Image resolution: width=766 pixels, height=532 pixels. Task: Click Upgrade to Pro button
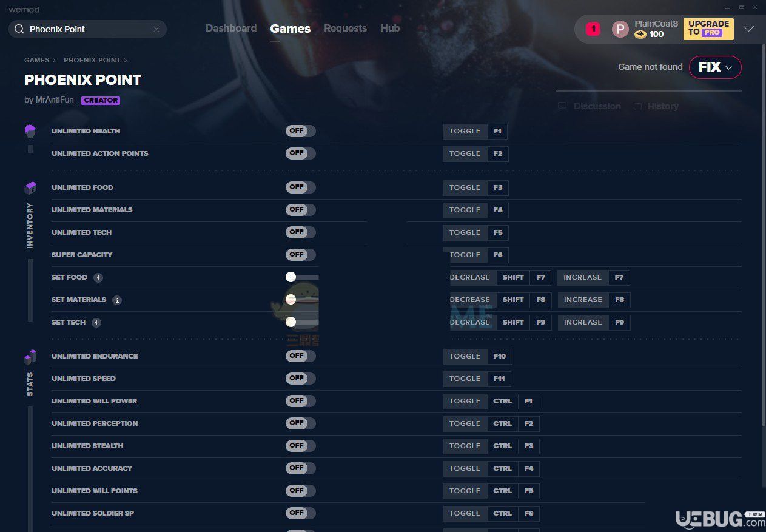708,29
